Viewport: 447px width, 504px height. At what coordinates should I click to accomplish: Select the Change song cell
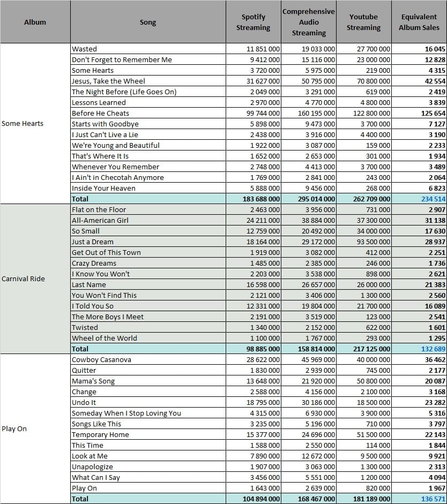coord(148,392)
